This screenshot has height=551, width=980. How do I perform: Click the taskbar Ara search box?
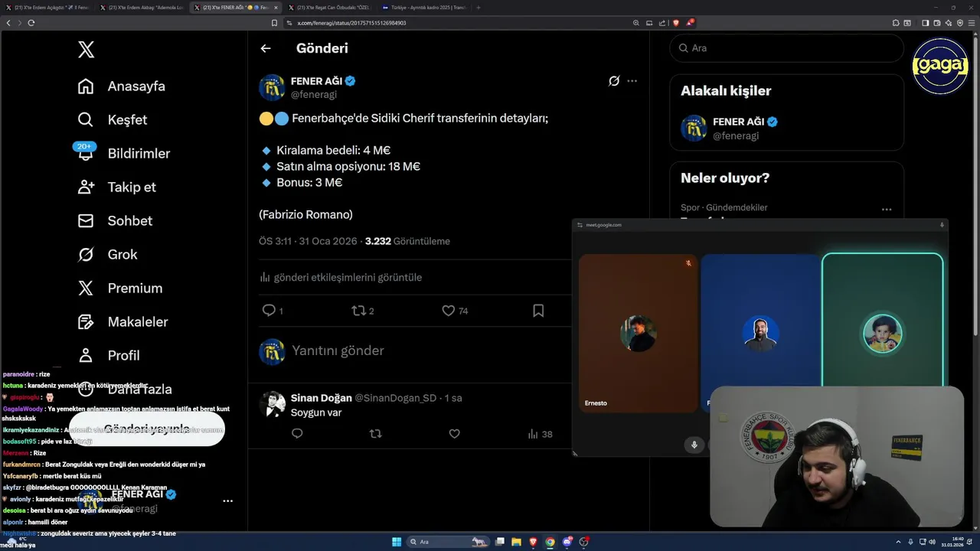coord(447,542)
